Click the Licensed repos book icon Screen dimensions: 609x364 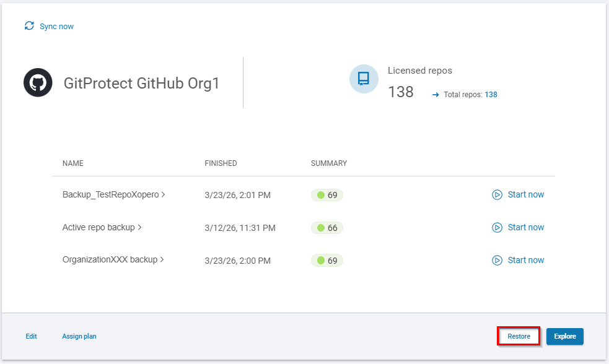tap(364, 79)
